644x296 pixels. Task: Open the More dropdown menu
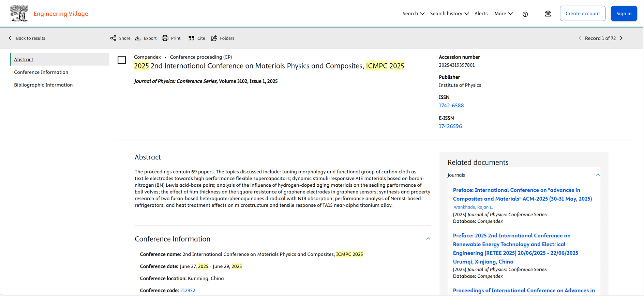click(503, 14)
